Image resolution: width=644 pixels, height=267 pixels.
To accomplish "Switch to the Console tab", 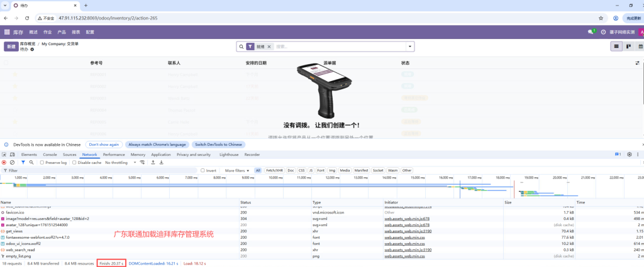I will coord(50,154).
